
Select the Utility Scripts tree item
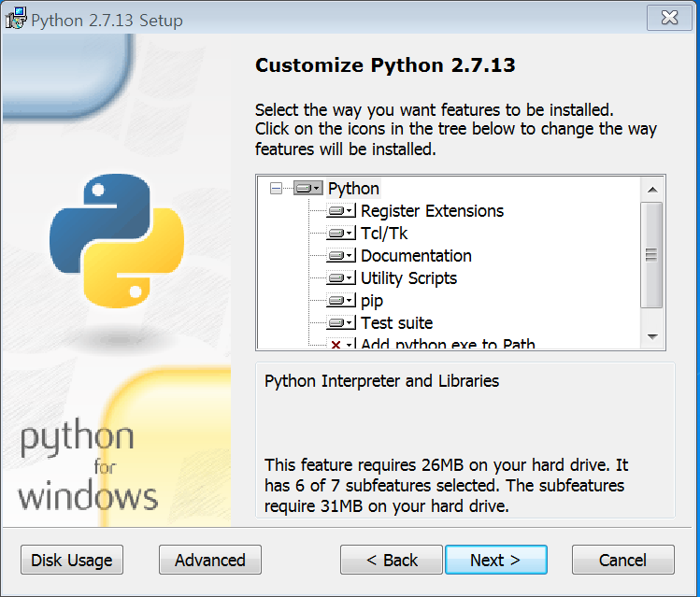coord(409,278)
